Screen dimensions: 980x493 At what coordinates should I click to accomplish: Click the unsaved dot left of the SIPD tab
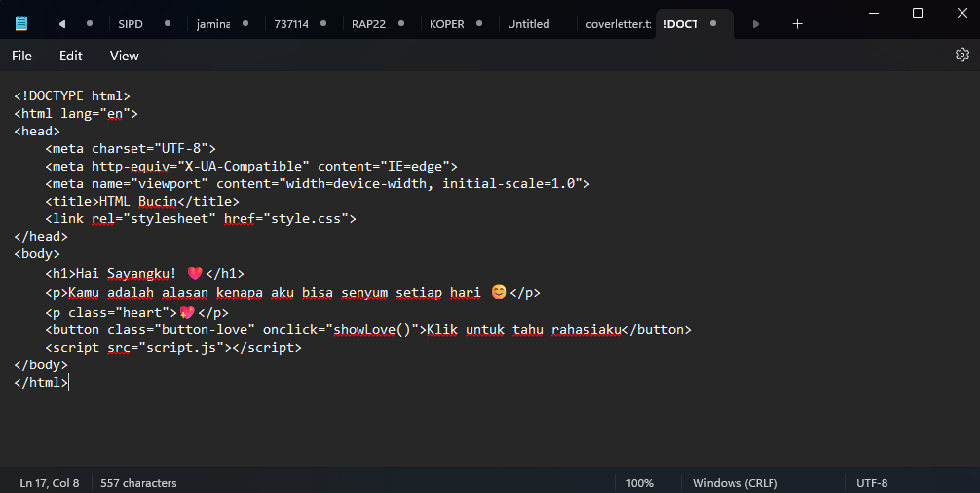point(90,23)
